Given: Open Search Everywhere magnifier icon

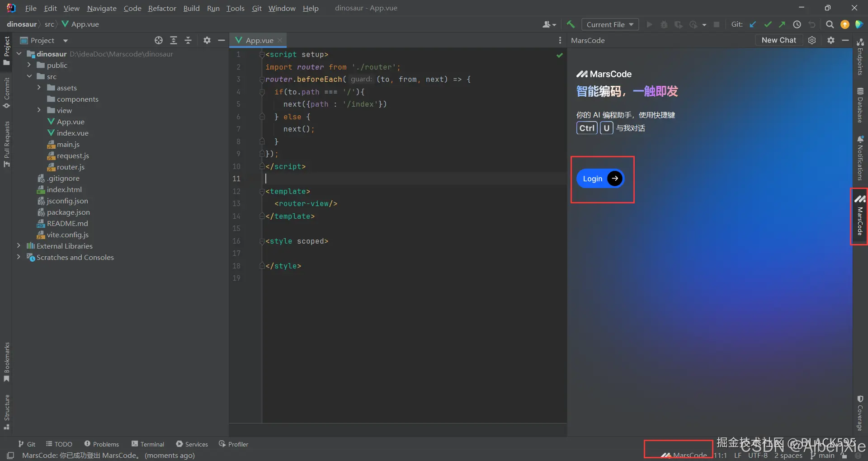Looking at the screenshot, I should 830,24.
